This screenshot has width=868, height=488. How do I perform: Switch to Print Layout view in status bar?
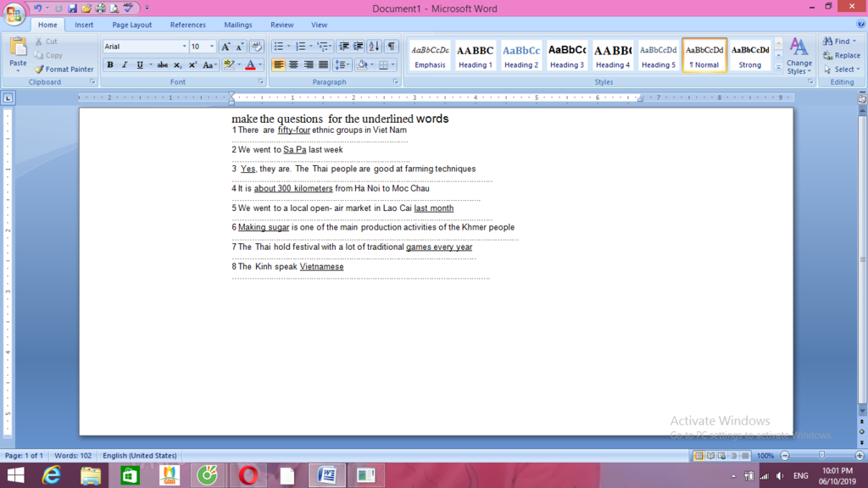698,455
